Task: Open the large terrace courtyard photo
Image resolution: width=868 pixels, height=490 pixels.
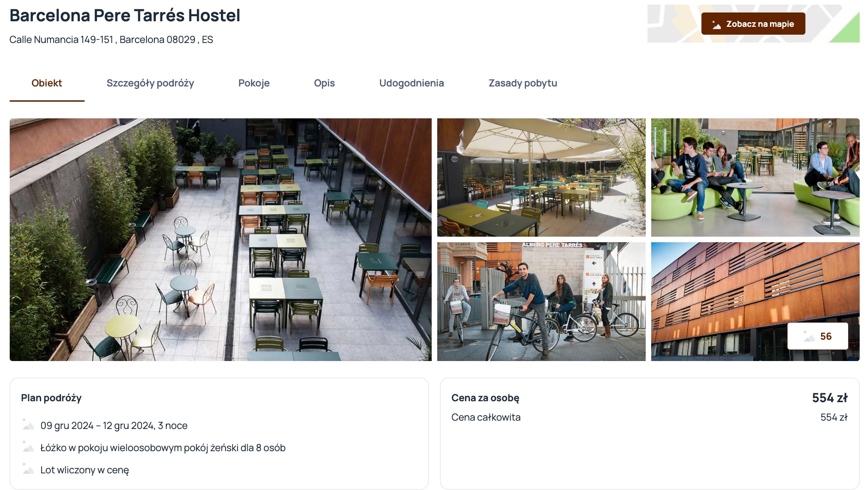Action: tap(220, 239)
